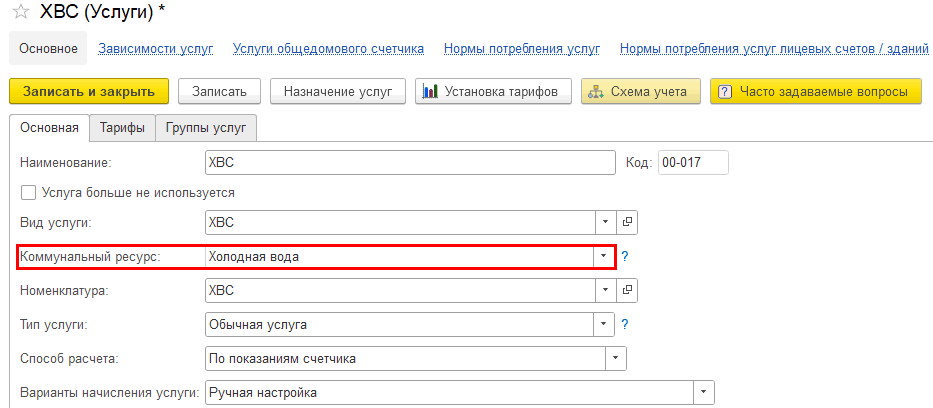Open Зависимости услуг link
933x408 pixels.
point(155,48)
